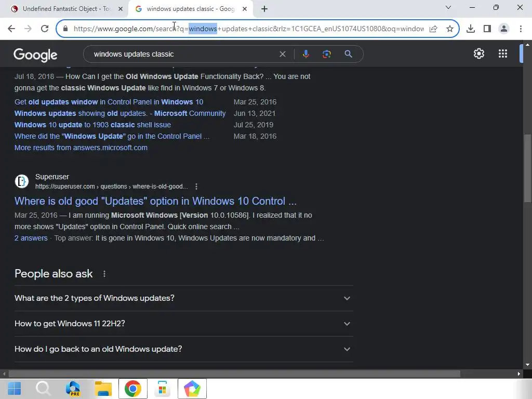This screenshot has height=399, width=532.
Task: Open 'Where is old good Updates option' result
Action: pos(155,201)
